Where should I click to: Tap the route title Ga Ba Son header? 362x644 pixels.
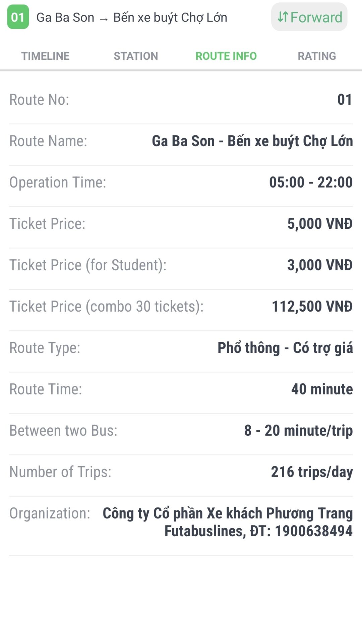pos(131,17)
